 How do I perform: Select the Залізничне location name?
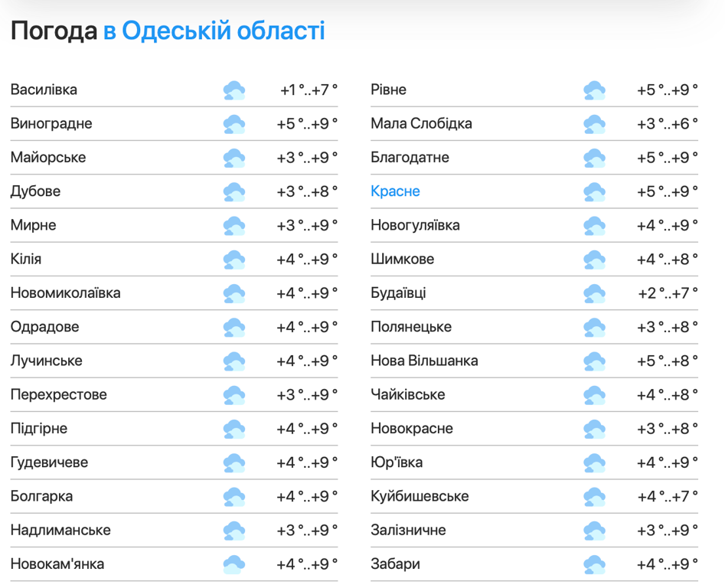pyautogui.click(x=408, y=531)
